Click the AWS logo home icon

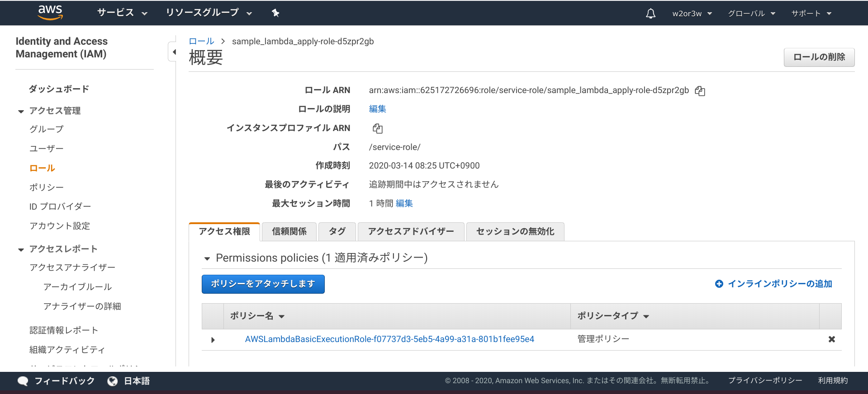pyautogui.click(x=50, y=13)
